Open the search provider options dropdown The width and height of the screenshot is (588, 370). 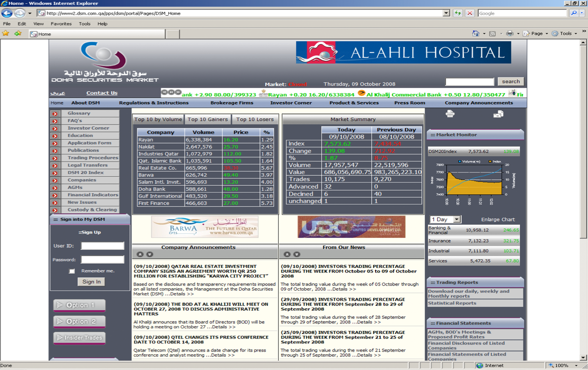click(582, 13)
